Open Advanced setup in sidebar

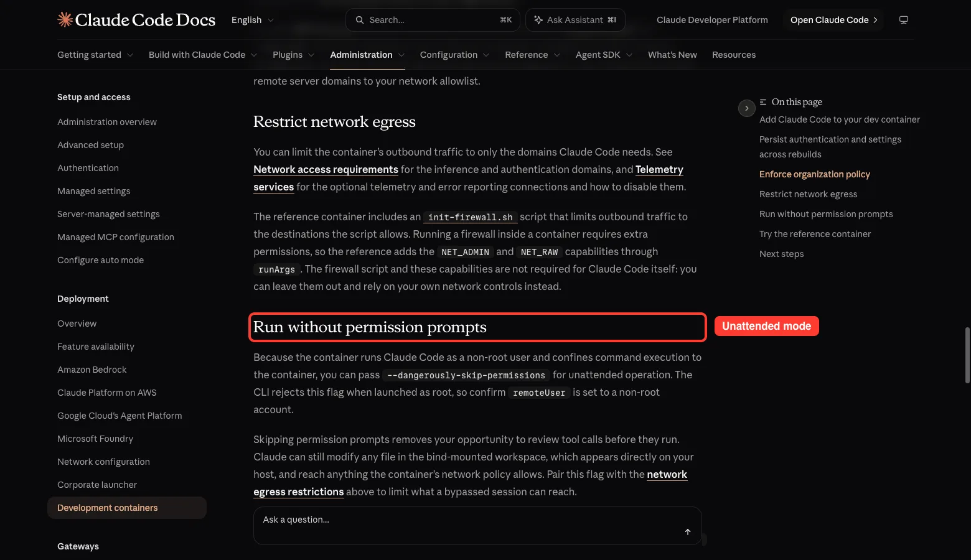click(90, 145)
